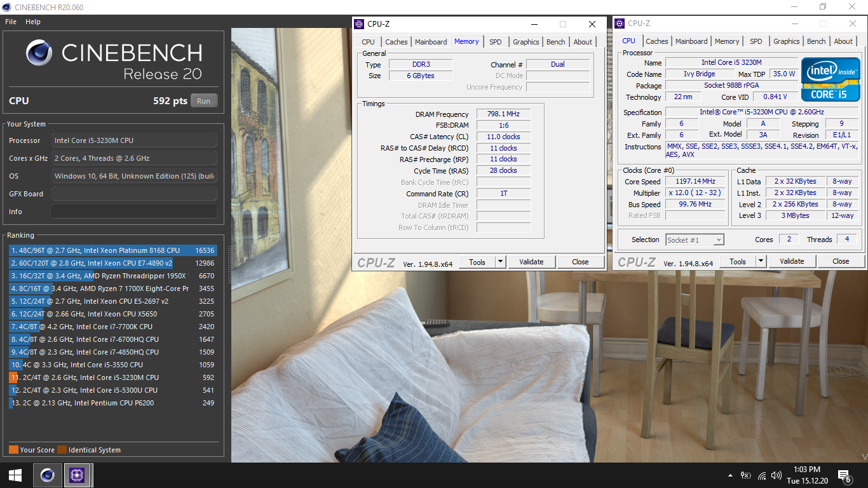Open Tools dropdown arrow in right CPU-Z window
The width and height of the screenshot is (868, 488).
(x=761, y=261)
